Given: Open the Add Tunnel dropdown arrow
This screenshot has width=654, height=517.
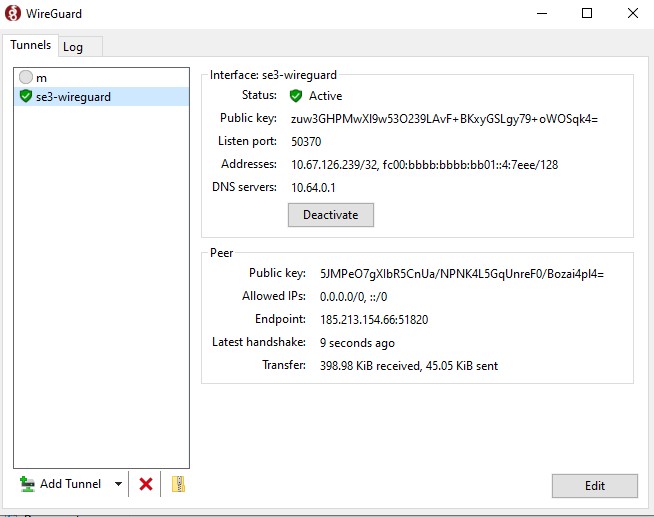Looking at the screenshot, I should tap(118, 484).
